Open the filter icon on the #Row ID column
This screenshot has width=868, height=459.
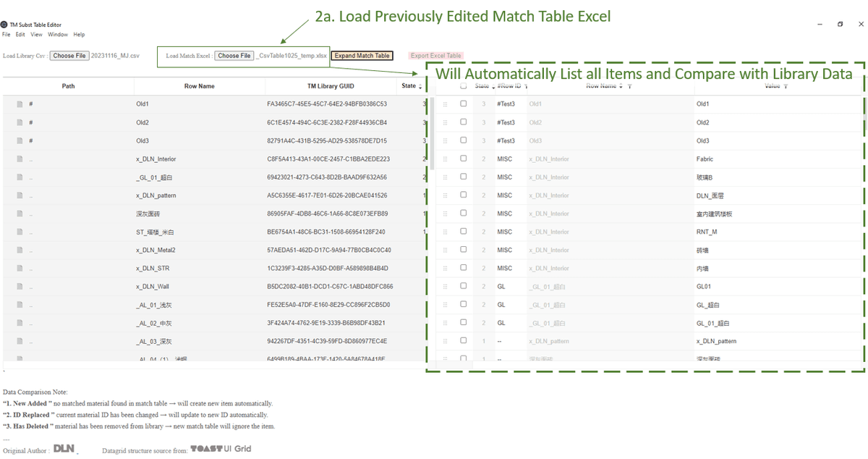(x=526, y=86)
